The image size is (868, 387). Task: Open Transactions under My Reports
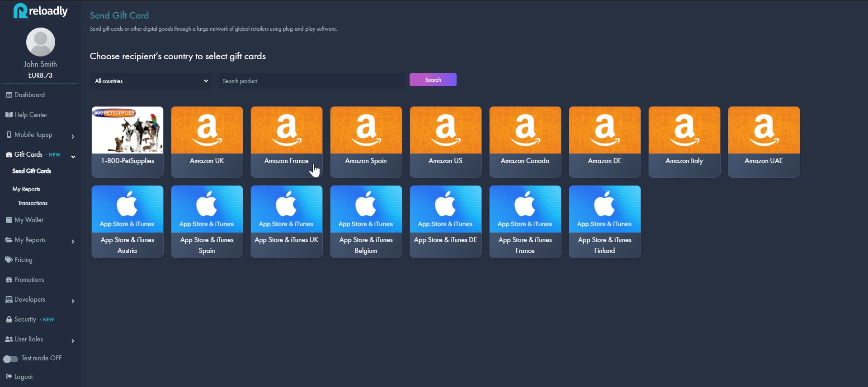(33, 203)
